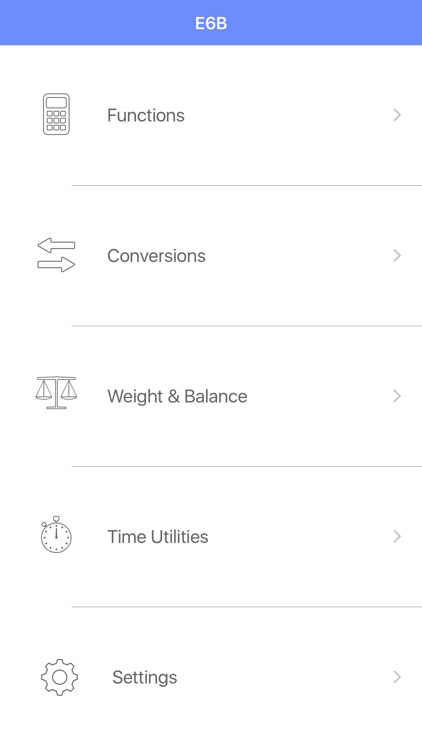Tap the left-pointing arrow in Conversions icon
Image resolution: width=422 pixels, height=750 pixels.
pos(56,245)
